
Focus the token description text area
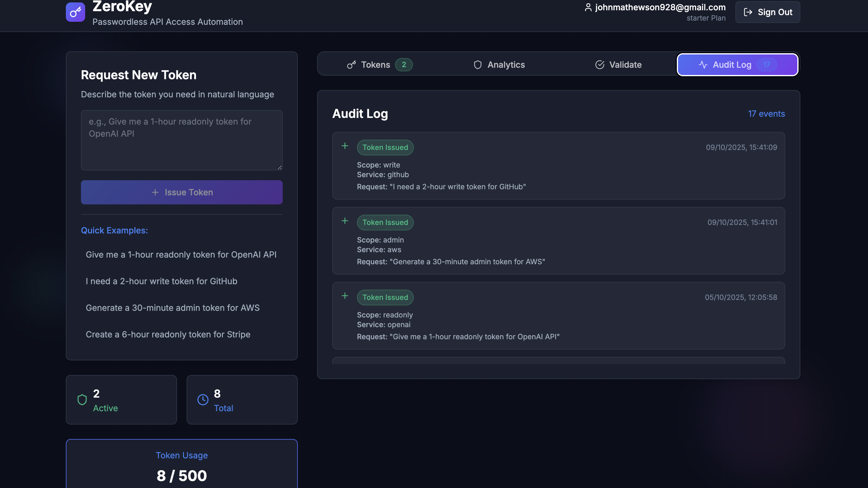182,140
